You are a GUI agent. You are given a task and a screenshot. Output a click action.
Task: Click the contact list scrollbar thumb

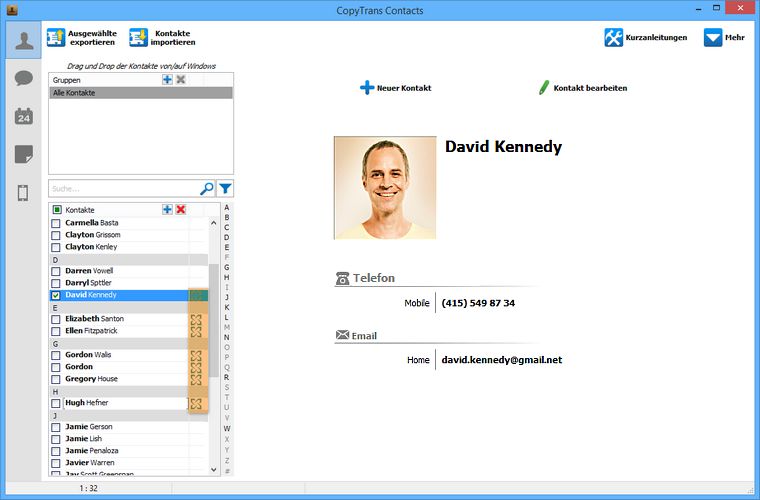point(214,320)
